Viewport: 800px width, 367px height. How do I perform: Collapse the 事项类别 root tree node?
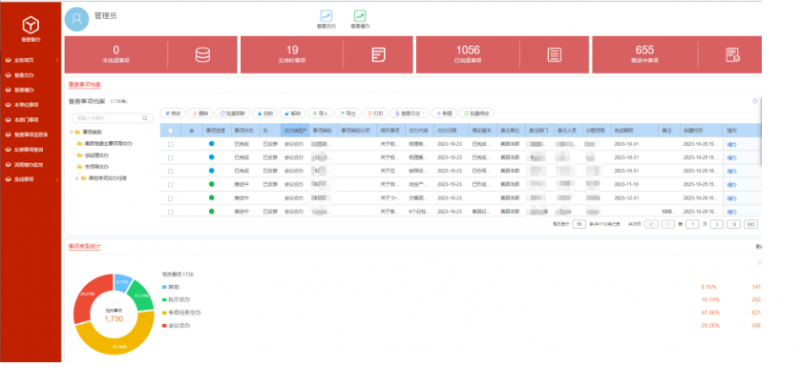(72, 132)
